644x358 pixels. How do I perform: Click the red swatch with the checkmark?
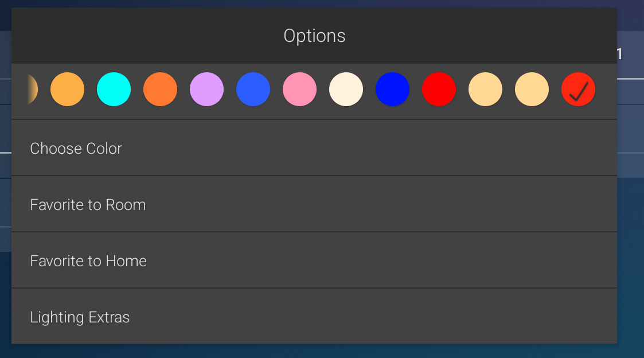[x=578, y=89]
